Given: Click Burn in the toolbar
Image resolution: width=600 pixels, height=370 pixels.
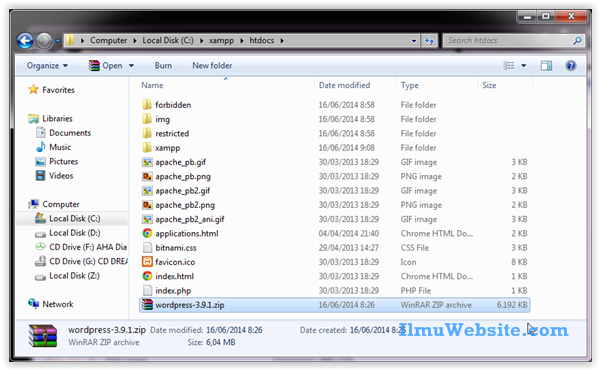Looking at the screenshot, I should 163,65.
